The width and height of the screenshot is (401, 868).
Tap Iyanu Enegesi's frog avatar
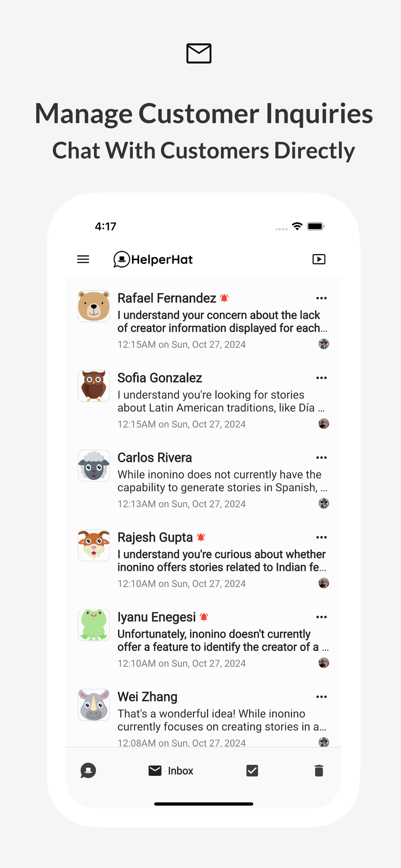[x=94, y=625]
